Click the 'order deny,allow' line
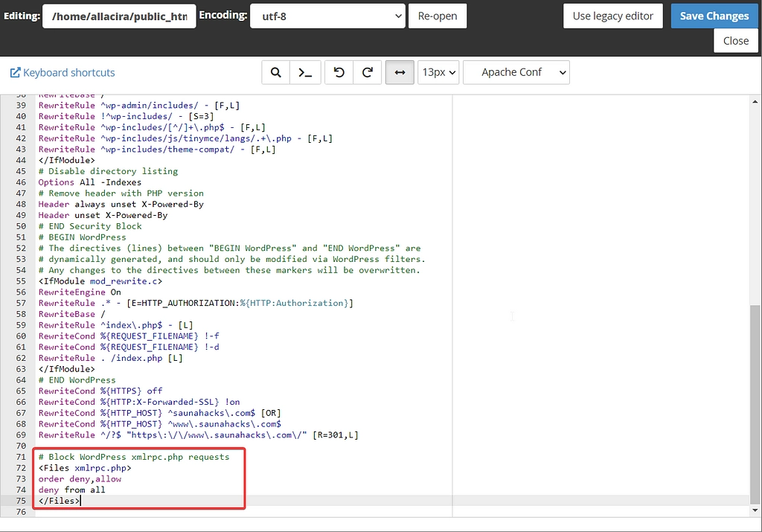Viewport: 762px width, 532px height. [x=80, y=479]
